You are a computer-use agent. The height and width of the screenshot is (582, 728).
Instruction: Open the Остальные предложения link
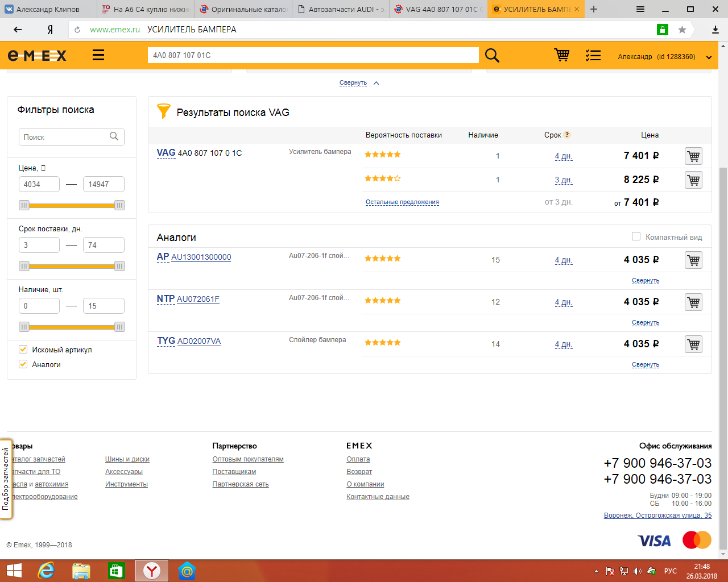(x=402, y=202)
